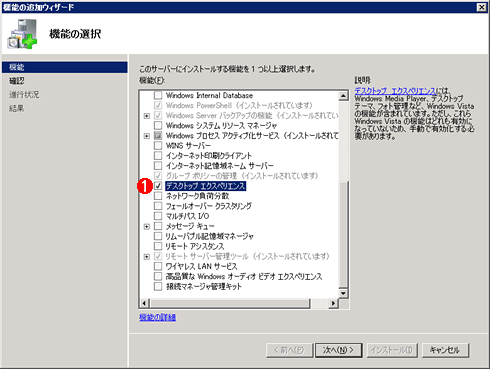
Task: Expand Windows Server バックアップの機能 node
Action: coord(147,116)
